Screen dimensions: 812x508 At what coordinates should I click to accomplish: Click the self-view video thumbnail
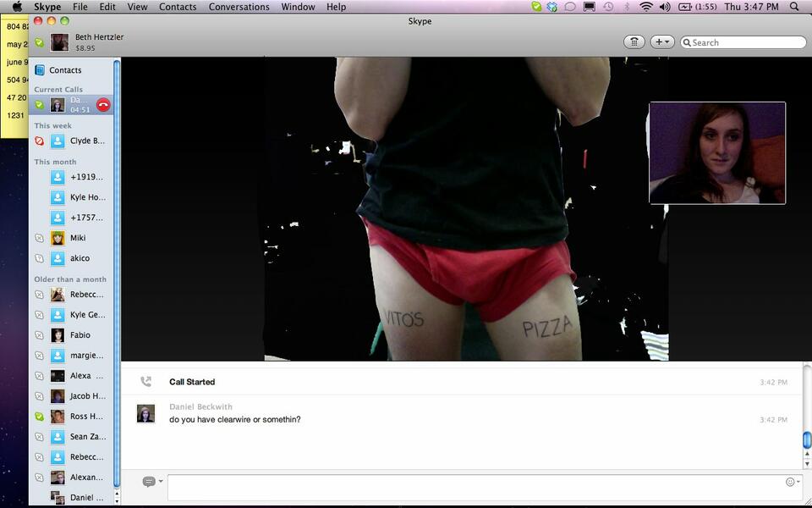(717, 153)
